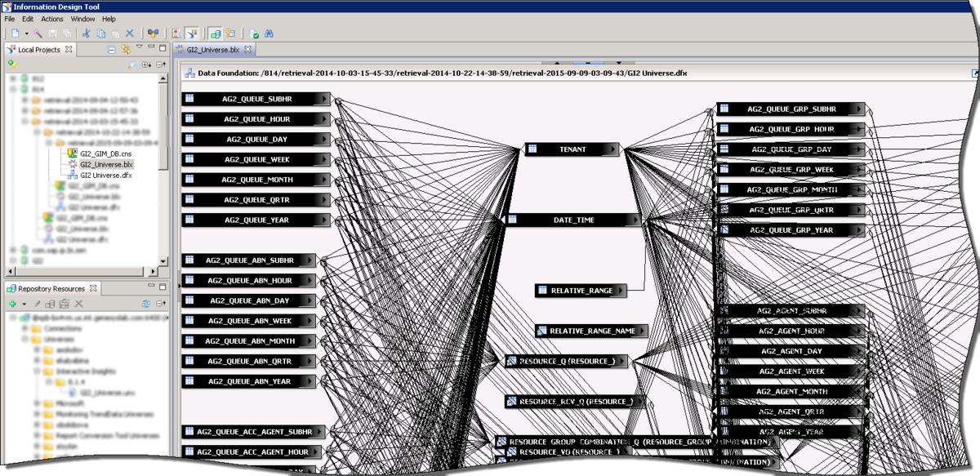Click the wand/edit toolbar icon
Screen dimensions: 980x476
[x=38, y=33]
